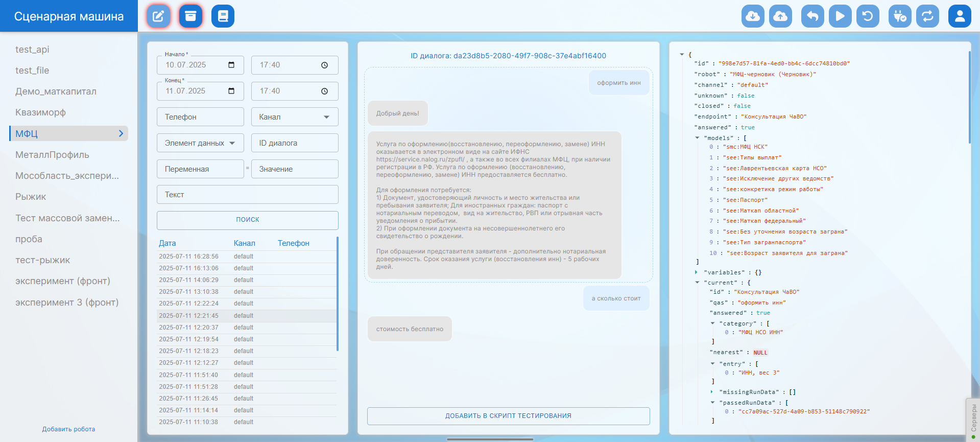The image size is (980, 442).
Task: Open the Канал dropdown filter
Action: [295, 117]
